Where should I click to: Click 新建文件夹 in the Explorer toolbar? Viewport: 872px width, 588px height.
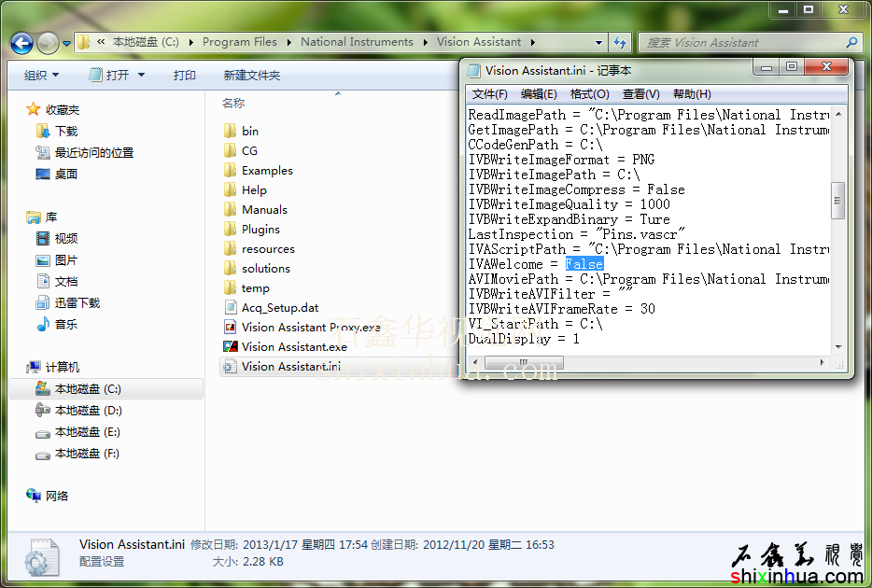(252, 75)
